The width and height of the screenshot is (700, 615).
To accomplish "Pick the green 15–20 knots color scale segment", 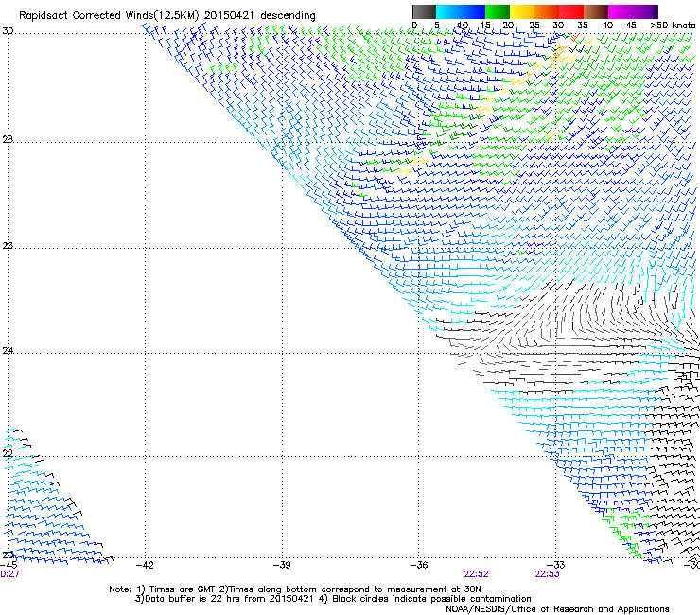I will tap(498, 11).
